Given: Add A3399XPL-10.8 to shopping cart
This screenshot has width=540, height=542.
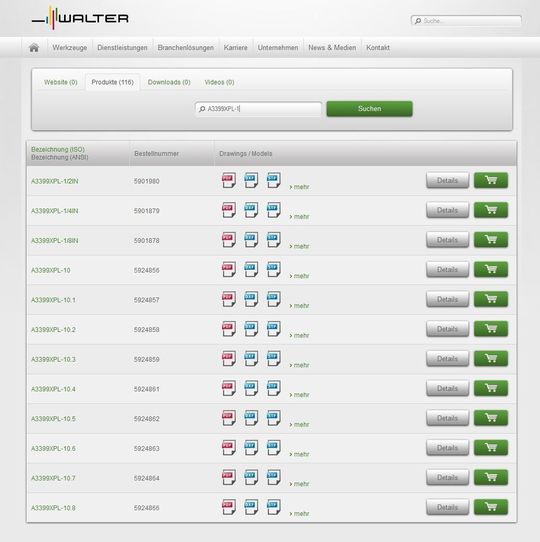Looking at the screenshot, I should [491, 507].
